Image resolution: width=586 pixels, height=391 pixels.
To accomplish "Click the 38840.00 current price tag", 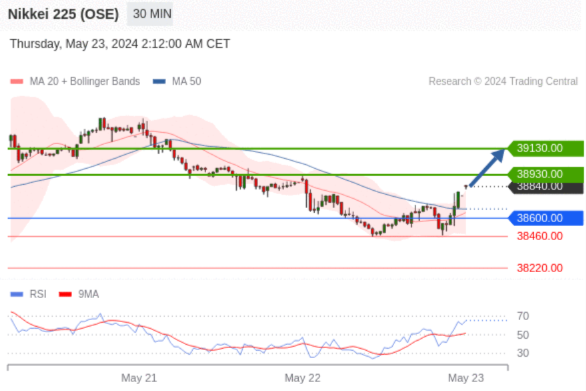I will 546,187.
